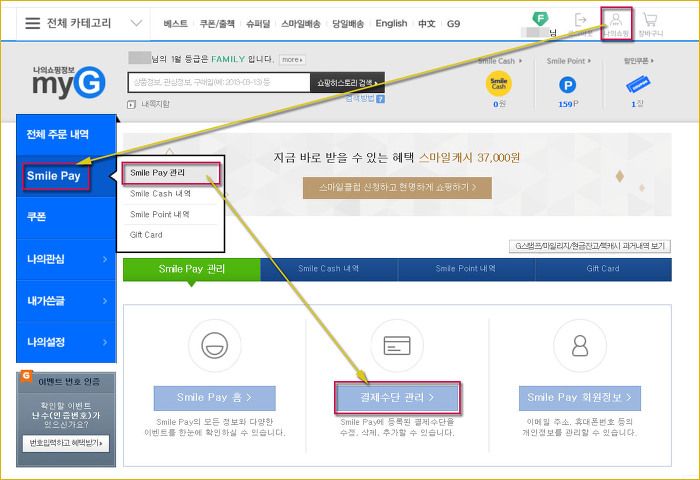This screenshot has width=700, height=480.
Task: Switch site language to English
Action: pos(392,23)
